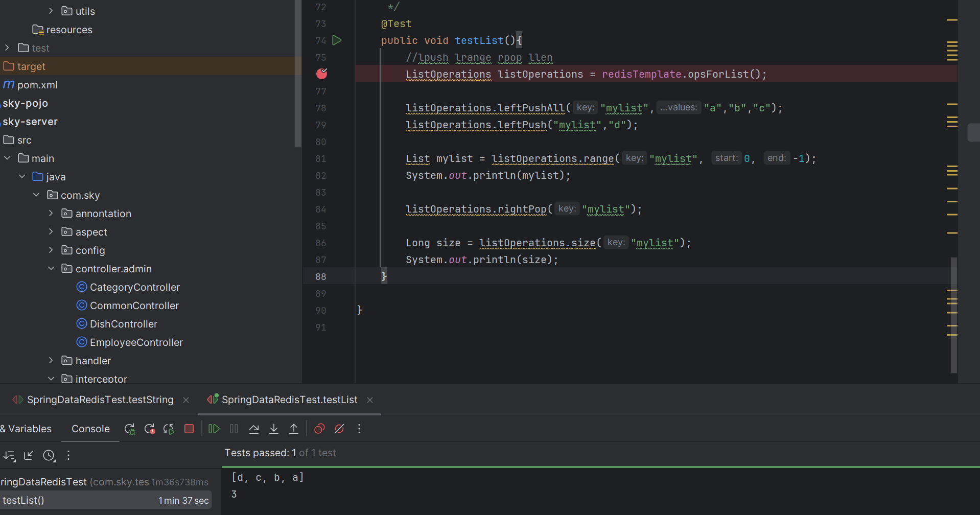Rerun the debug session

pyautogui.click(x=130, y=429)
